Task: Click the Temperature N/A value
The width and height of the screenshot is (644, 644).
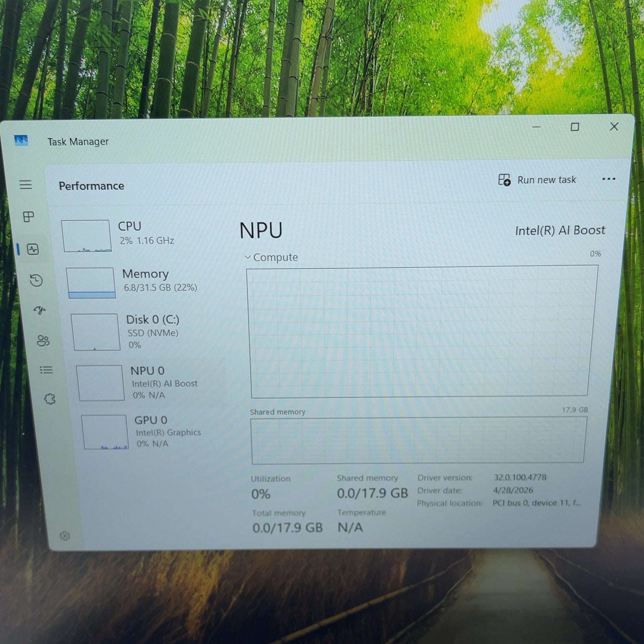Action: pyautogui.click(x=350, y=527)
